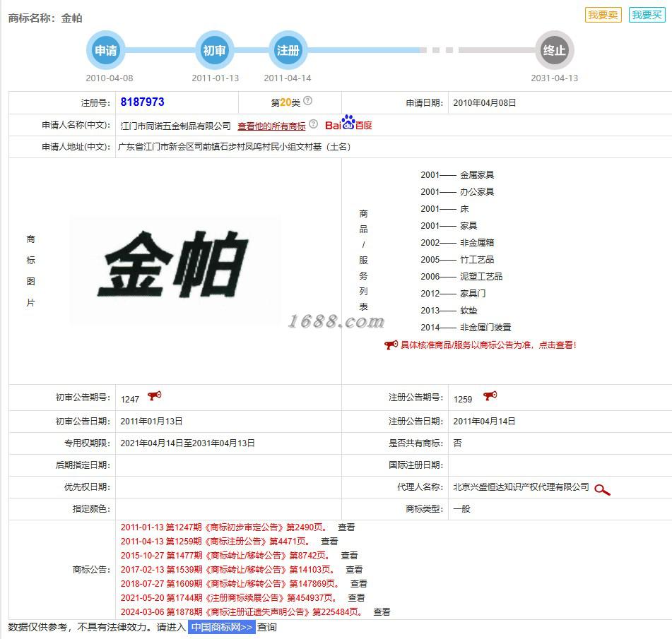Image resolution: width=672 pixels, height=639 pixels.
Task: Click 查看 for 第1247期 announcement
Action: pos(346,527)
